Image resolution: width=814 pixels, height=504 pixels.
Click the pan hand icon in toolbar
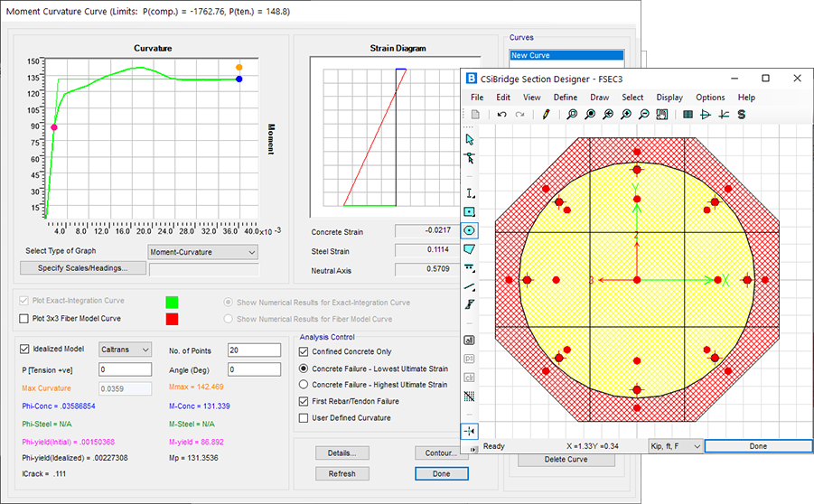[662, 114]
